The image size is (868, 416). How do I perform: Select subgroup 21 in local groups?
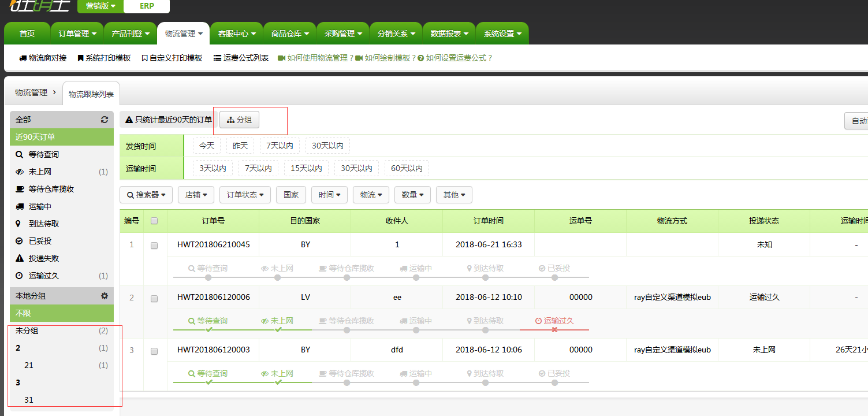(x=62, y=365)
